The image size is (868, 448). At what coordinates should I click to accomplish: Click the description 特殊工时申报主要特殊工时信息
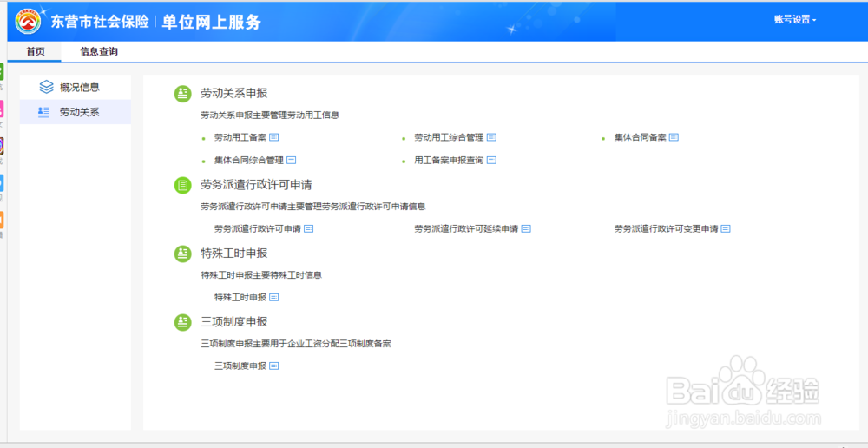point(261,274)
